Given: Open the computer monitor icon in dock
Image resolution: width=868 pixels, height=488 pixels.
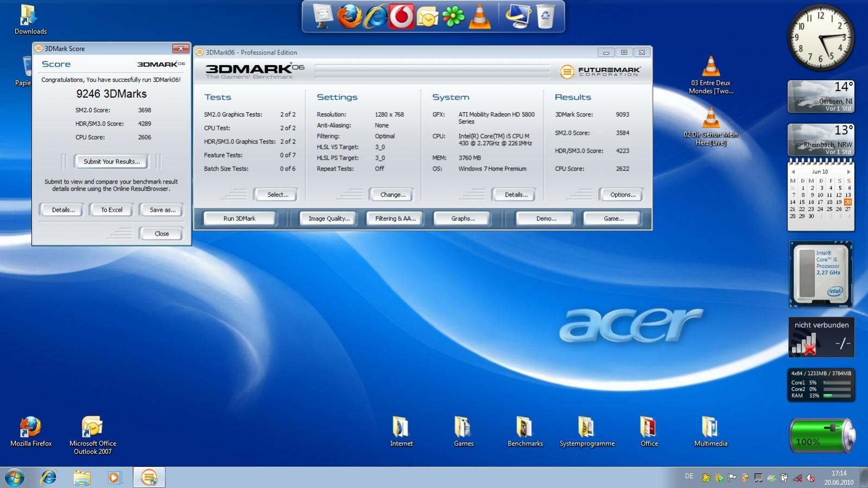Looking at the screenshot, I should click(518, 16).
